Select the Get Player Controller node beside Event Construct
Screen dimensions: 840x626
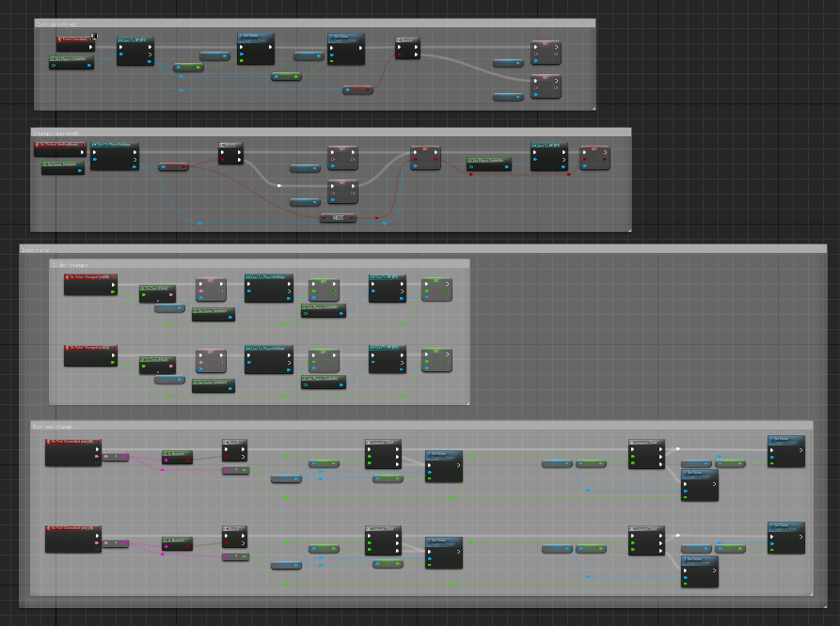click(x=71, y=61)
